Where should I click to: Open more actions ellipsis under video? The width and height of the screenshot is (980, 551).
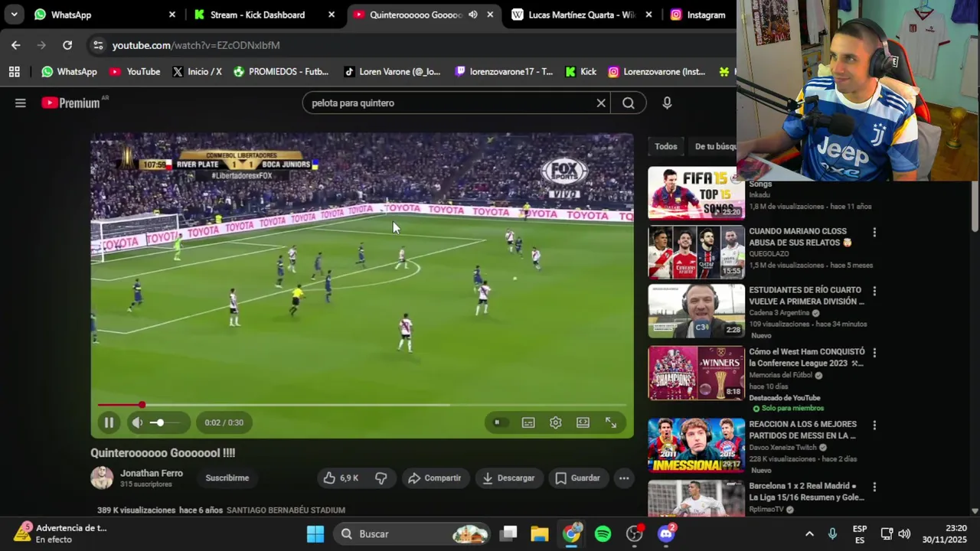coord(624,478)
